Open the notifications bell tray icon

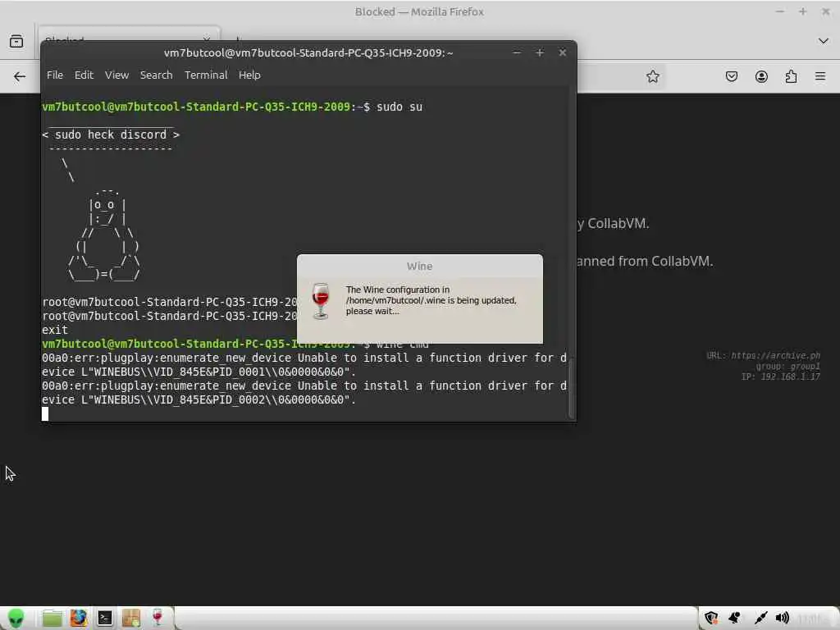(735, 619)
